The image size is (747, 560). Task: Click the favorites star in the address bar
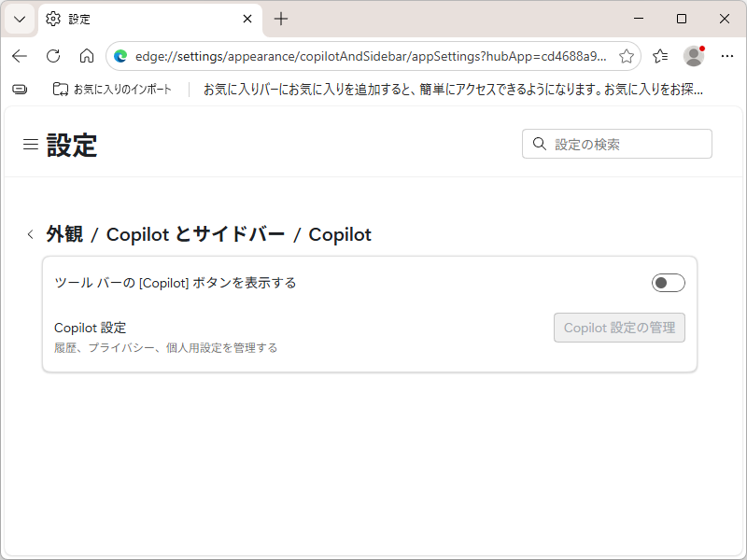pos(627,56)
